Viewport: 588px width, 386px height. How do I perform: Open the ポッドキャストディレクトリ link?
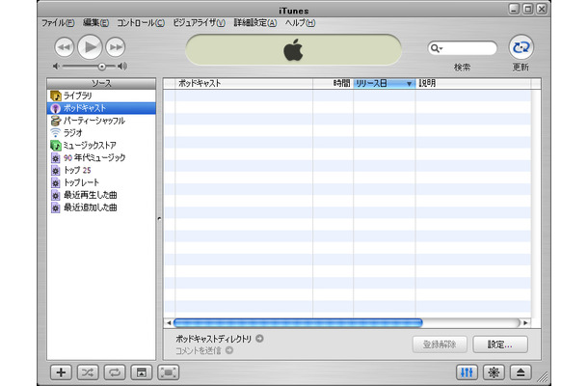click(x=214, y=339)
